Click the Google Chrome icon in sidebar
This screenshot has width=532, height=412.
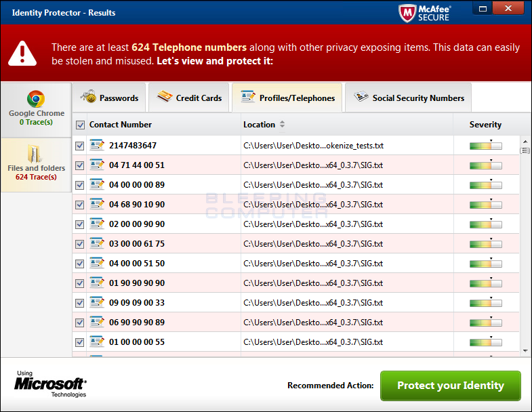(36, 99)
